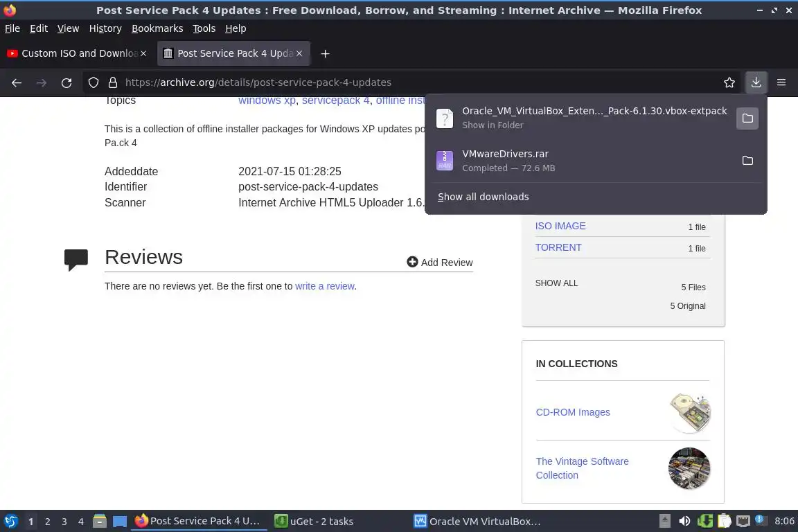Select the Post Service Pack 4 Updates tab

(x=233, y=53)
